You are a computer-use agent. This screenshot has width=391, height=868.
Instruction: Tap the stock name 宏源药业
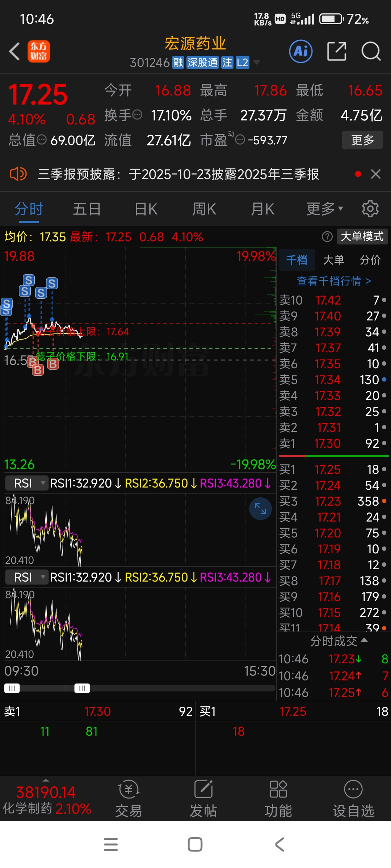[195, 43]
